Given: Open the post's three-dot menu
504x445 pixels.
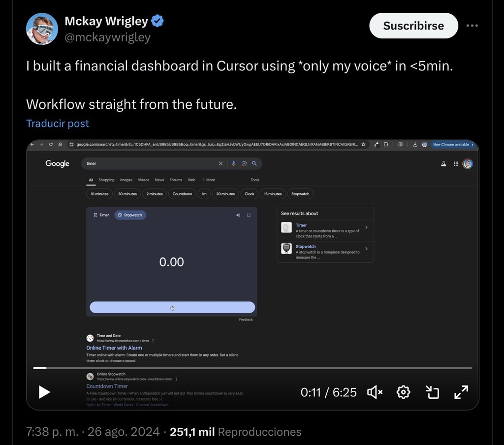Looking at the screenshot, I should click(x=472, y=26).
